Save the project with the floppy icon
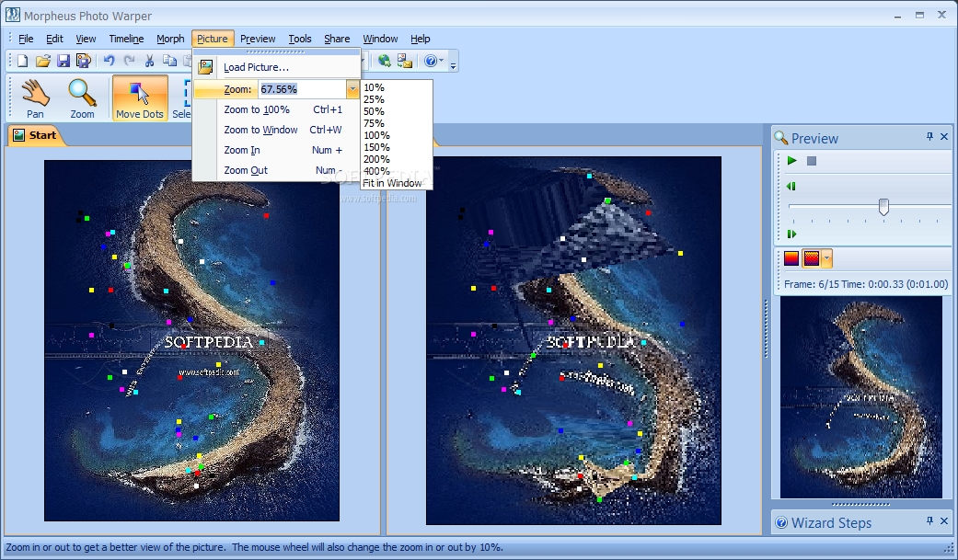The image size is (958, 560). (63, 61)
